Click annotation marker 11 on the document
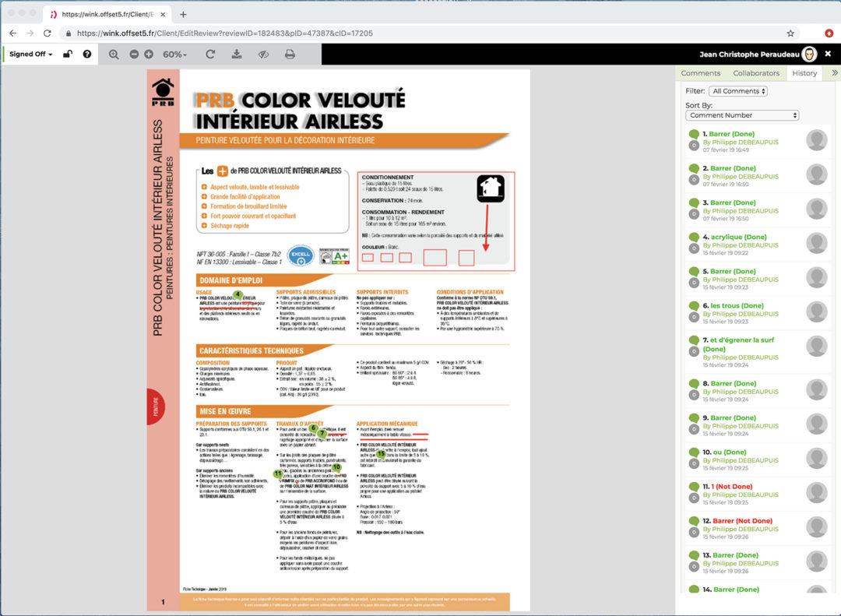This screenshot has height=616, width=841. [278, 473]
